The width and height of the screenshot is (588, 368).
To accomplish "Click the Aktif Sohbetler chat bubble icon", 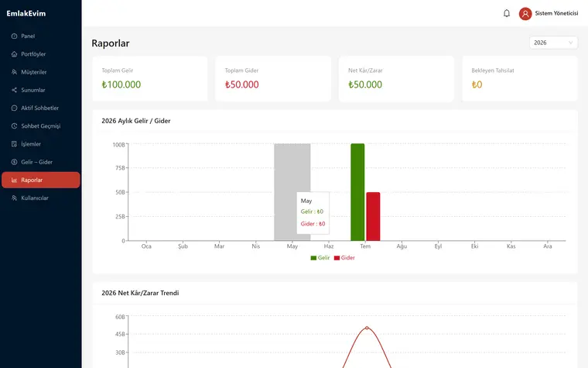I will point(14,108).
